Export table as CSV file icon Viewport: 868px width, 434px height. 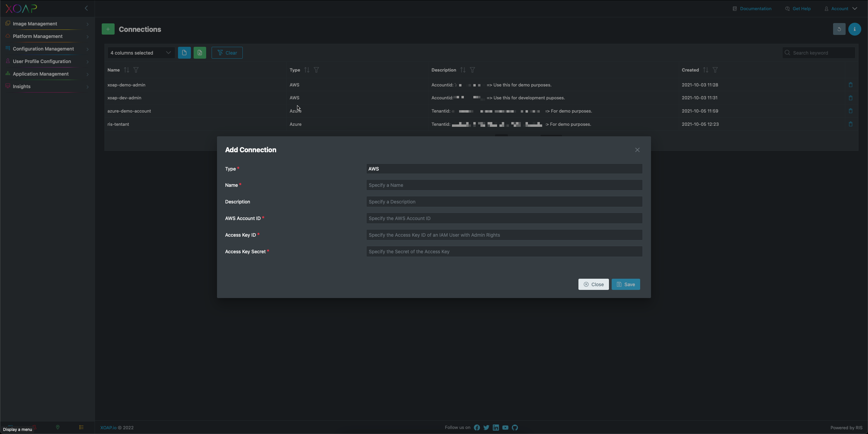point(184,53)
